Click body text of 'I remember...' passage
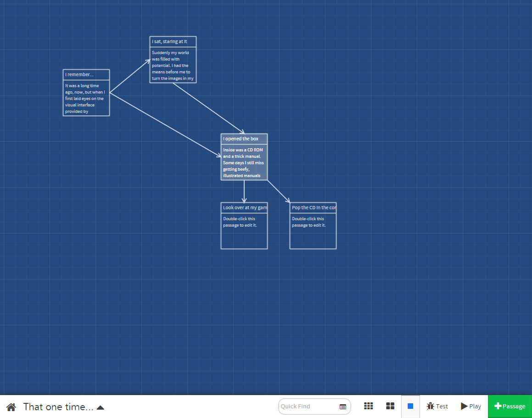Screen dimensions: 532x418 (85, 99)
